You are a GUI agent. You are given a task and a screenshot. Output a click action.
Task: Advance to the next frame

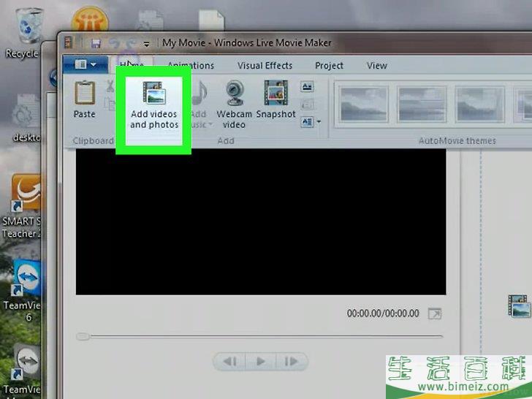point(291,361)
